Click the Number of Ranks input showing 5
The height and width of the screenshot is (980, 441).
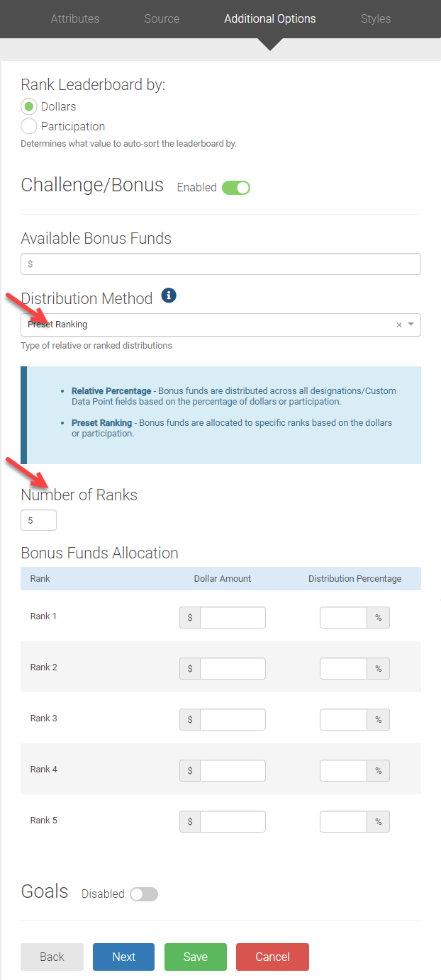38,519
